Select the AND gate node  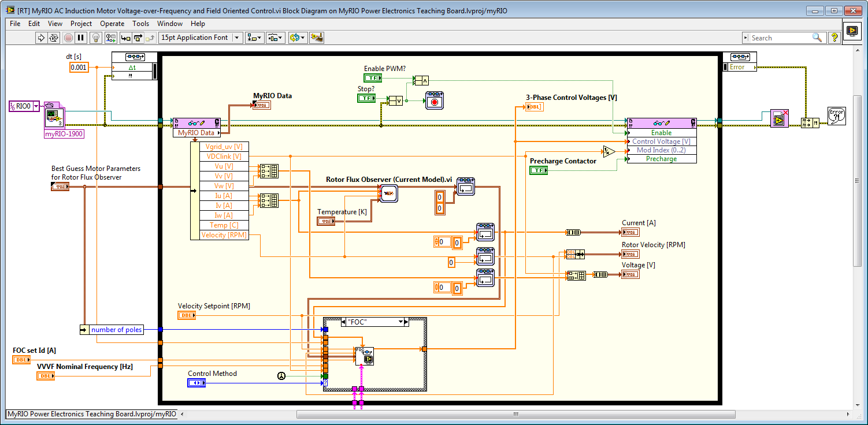coord(421,80)
